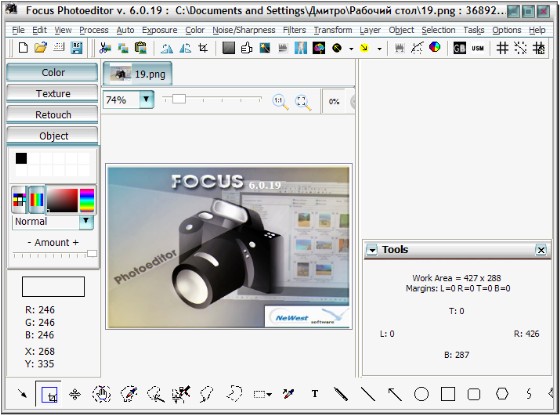
Task: Expand the rectangular selection tool dropdown arrow
Action: (x=269, y=395)
